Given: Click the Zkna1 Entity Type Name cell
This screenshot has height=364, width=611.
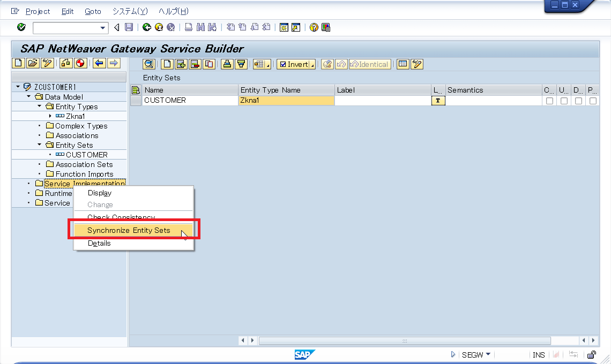Looking at the screenshot, I should tap(286, 101).
